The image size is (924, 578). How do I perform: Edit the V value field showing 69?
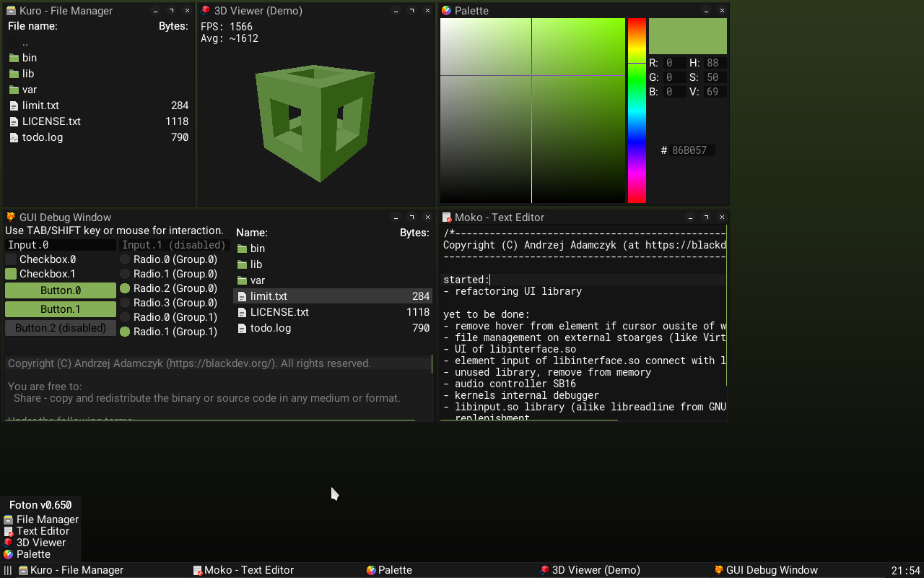[715, 92]
